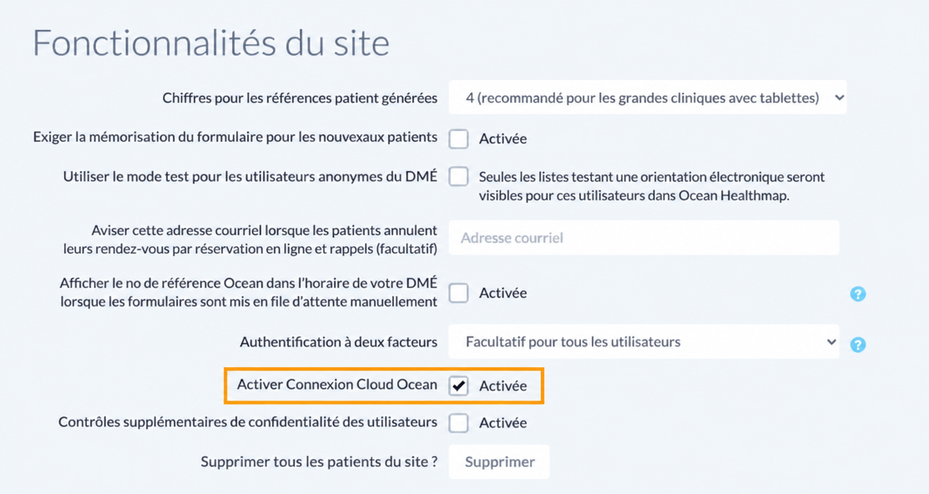Focus the Adresse courriel input field

click(x=643, y=238)
